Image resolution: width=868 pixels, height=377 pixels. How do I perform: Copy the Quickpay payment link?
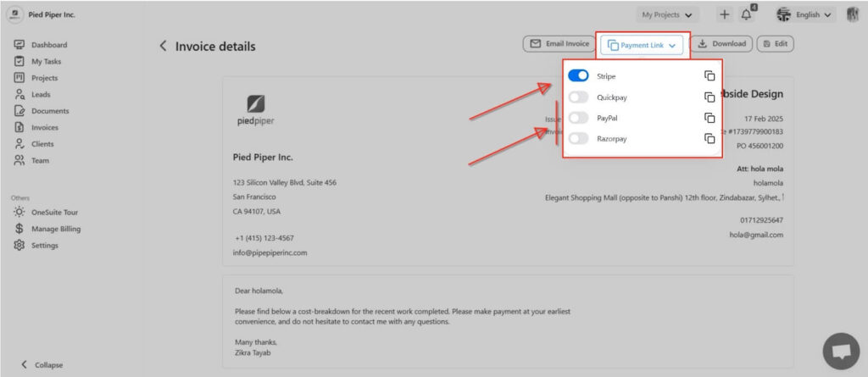pyautogui.click(x=709, y=97)
